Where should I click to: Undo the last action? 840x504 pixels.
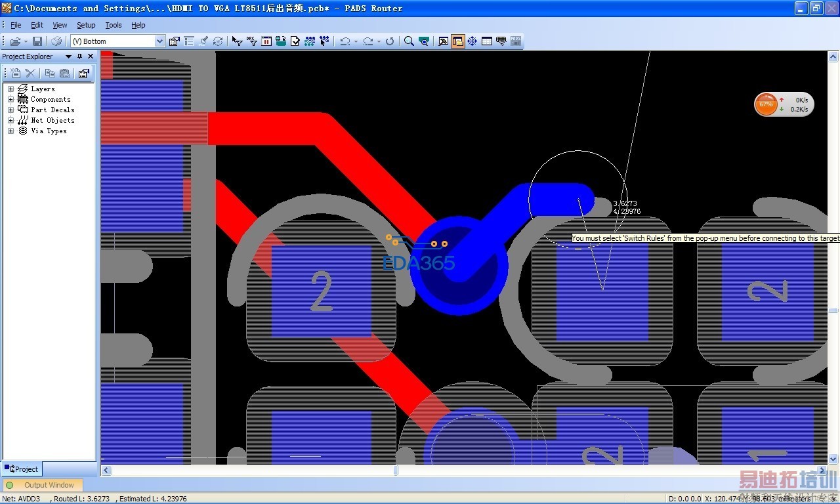pyautogui.click(x=345, y=41)
